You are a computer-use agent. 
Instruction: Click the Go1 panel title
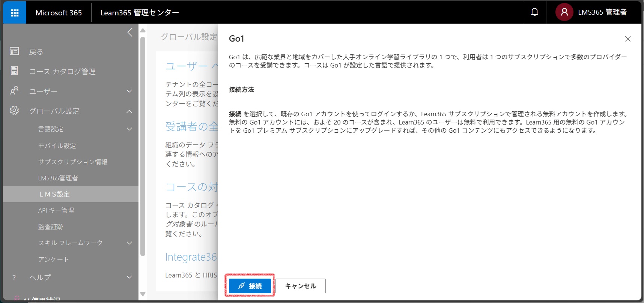[236, 39]
